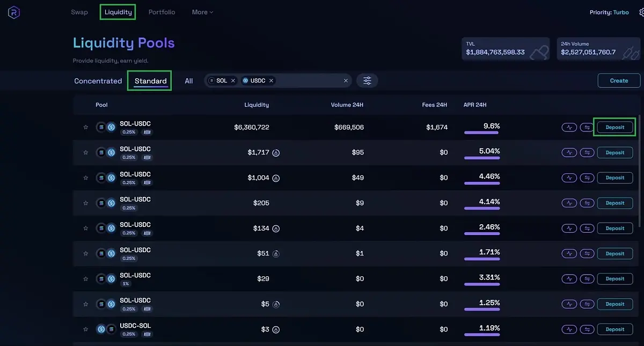Image resolution: width=644 pixels, height=346 pixels.
Task: Click the 3.31% APR progress bar
Action: coord(482,284)
